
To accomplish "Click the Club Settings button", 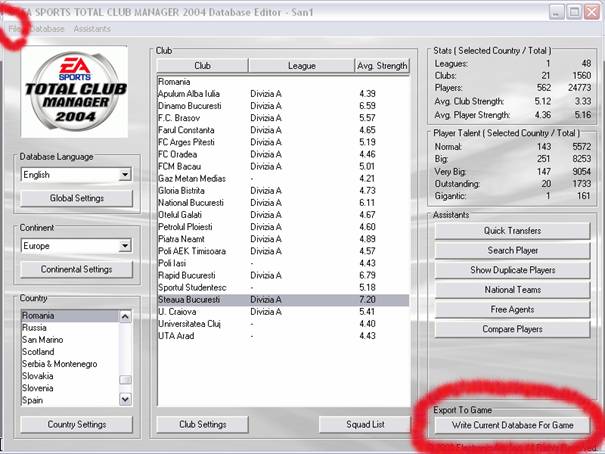I will click(x=203, y=424).
